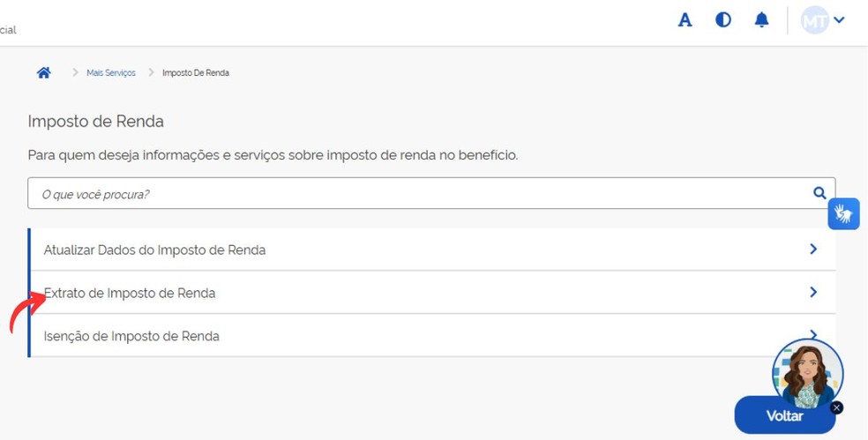This screenshot has height=440, width=868.
Task: Click the MT user avatar
Action: pyautogui.click(x=814, y=20)
